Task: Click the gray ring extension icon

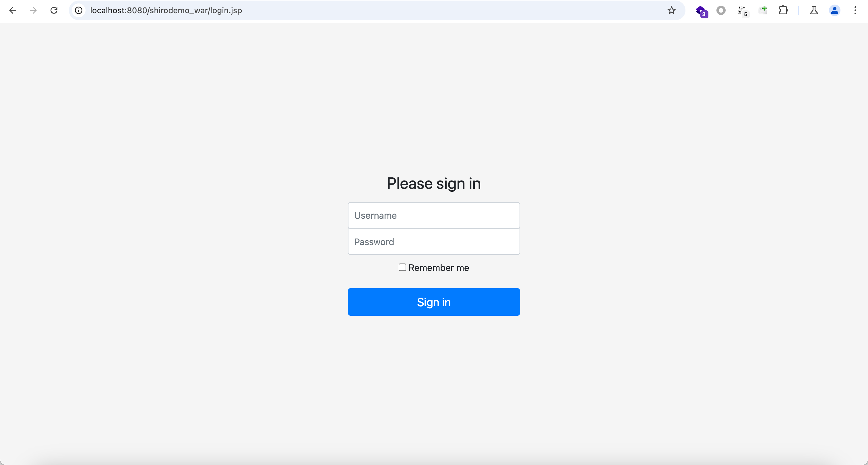Action: [x=721, y=10]
